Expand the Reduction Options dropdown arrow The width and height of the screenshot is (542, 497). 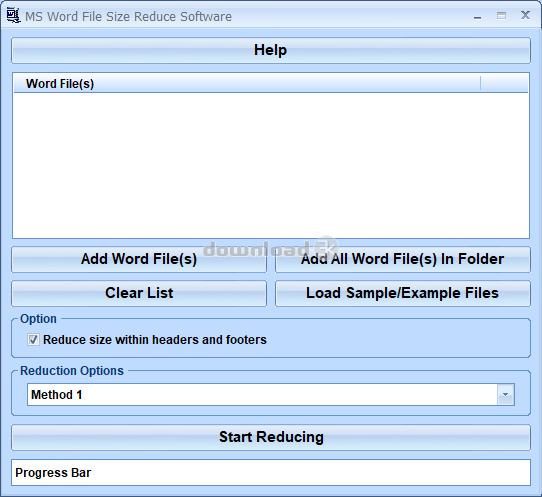pyautogui.click(x=506, y=394)
